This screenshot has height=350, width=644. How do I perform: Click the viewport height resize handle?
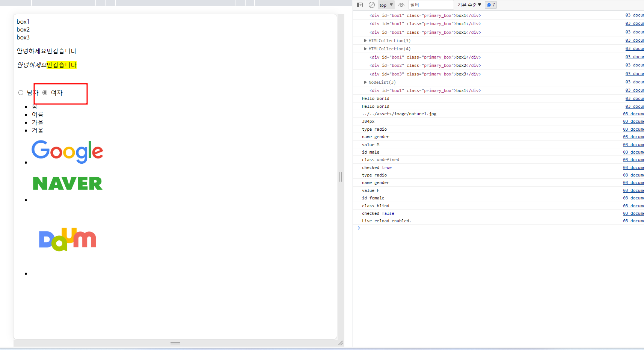(x=175, y=343)
